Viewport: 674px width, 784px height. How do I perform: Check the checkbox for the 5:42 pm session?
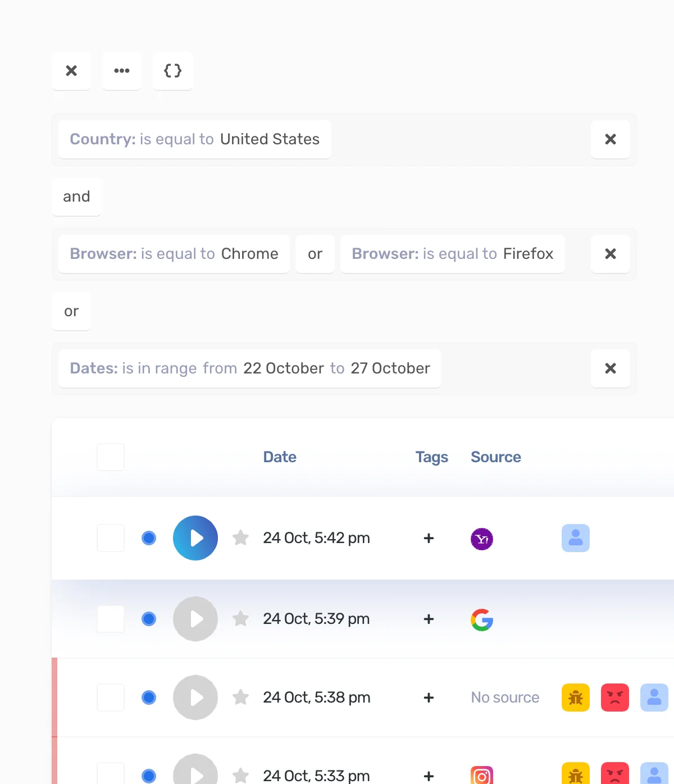(x=110, y=538)
